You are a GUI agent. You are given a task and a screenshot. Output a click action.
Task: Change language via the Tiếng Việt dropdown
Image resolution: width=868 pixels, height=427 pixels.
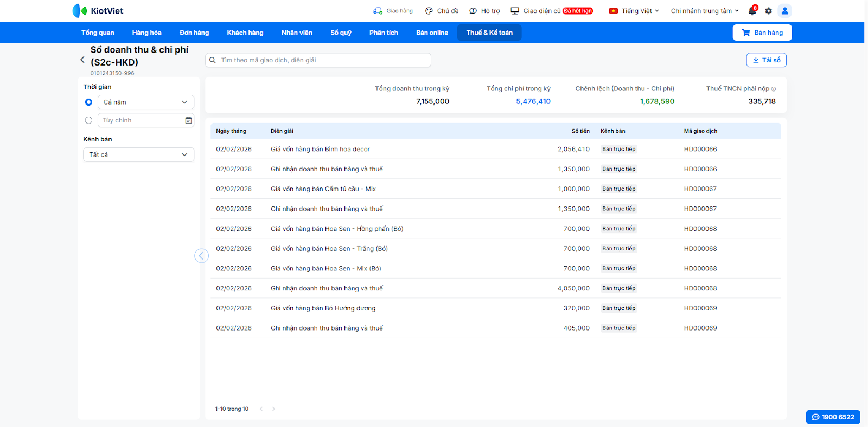(634, 11)
